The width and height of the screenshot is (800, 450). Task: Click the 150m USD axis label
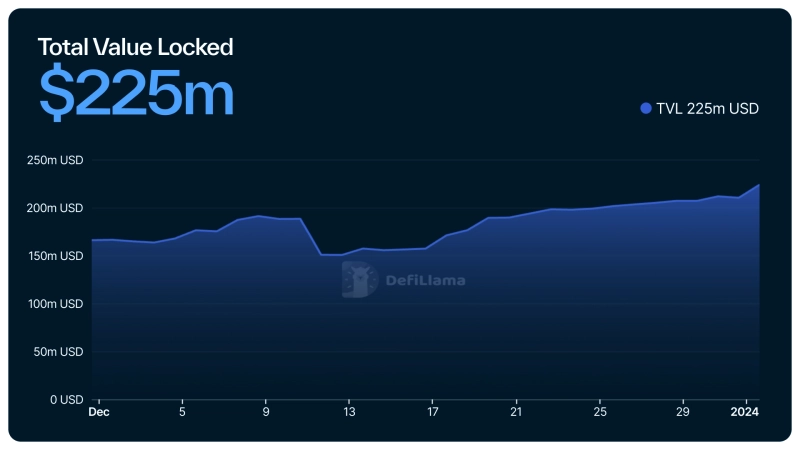pos(55,256)
